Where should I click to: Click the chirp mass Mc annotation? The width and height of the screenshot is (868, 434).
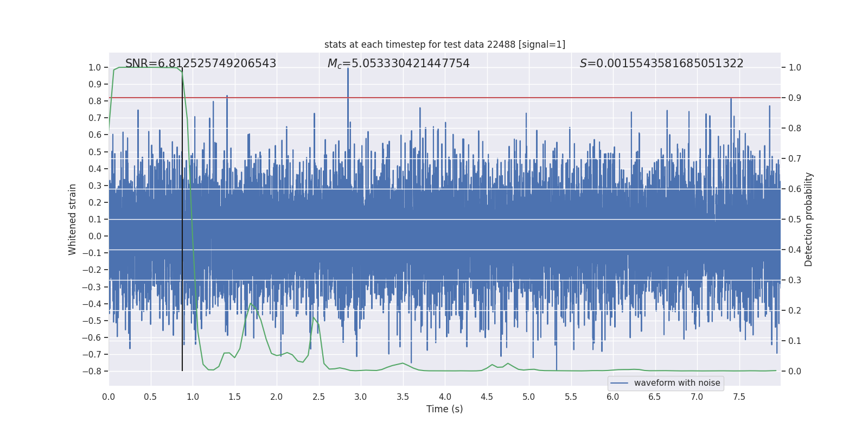click(x=398, y=63)
